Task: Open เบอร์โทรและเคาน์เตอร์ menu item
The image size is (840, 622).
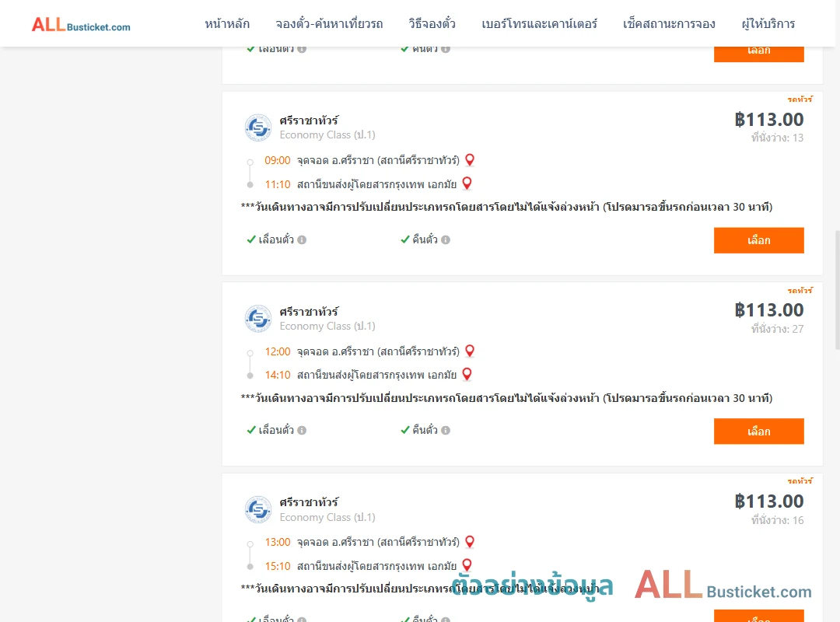Action: point(539,24)
